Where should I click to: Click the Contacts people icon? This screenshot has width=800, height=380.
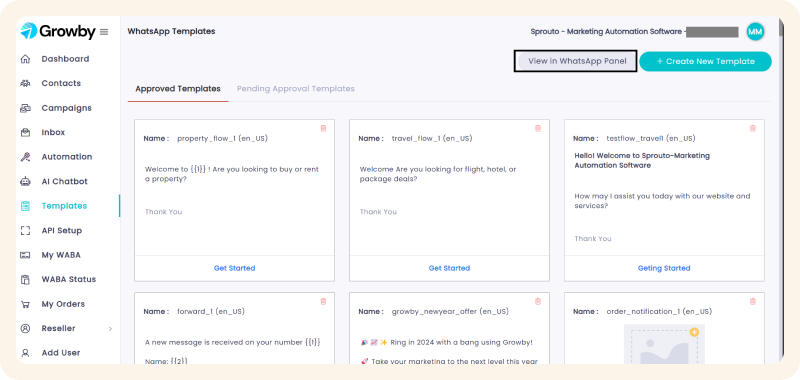coord(25,83)
